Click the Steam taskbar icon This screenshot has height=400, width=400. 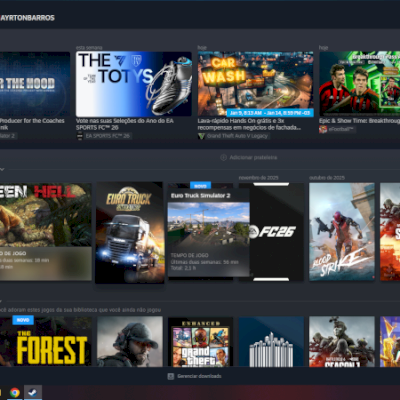tap(33, 393)
